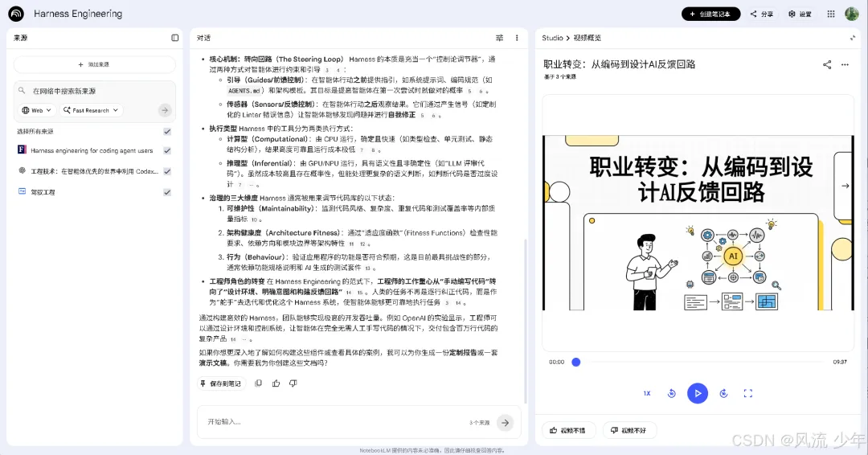Screen dimensions: 868x455
Task: Open the Google apps grid icon
Action: [x=831, y=14]
